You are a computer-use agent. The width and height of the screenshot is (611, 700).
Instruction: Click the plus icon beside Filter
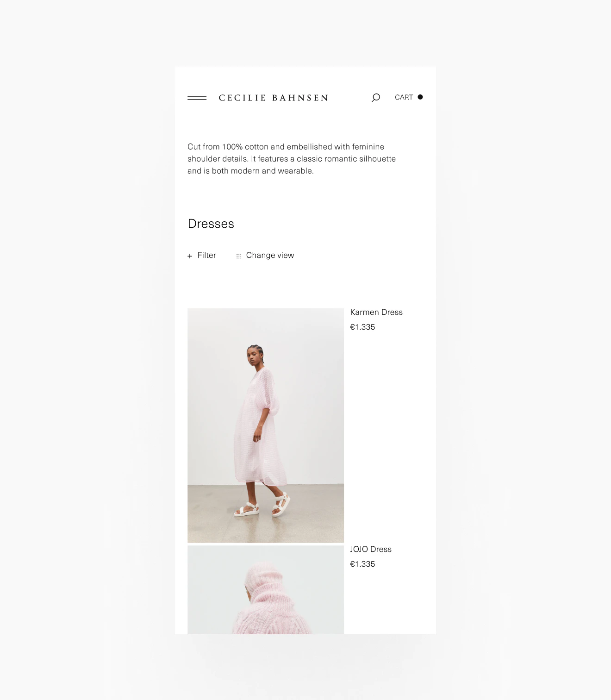coord(190,256)
